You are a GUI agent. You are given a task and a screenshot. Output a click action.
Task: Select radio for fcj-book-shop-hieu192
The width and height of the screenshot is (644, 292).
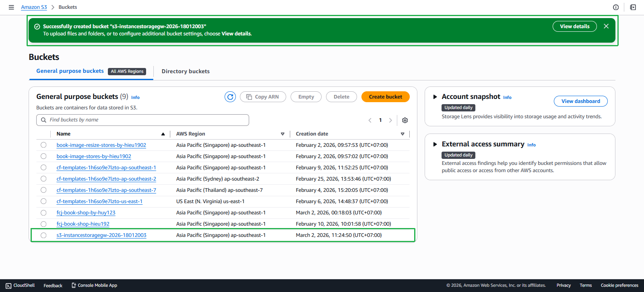43,224
